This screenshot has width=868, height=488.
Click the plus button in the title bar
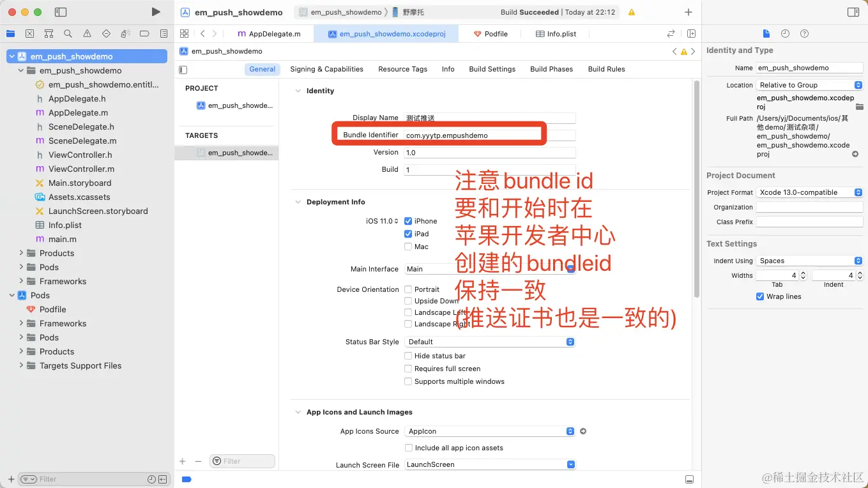[688, 12]
